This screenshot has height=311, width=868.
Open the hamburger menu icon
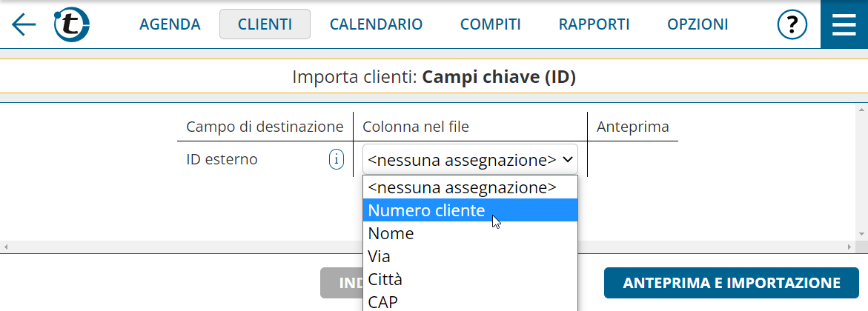[x=844, y=24]
